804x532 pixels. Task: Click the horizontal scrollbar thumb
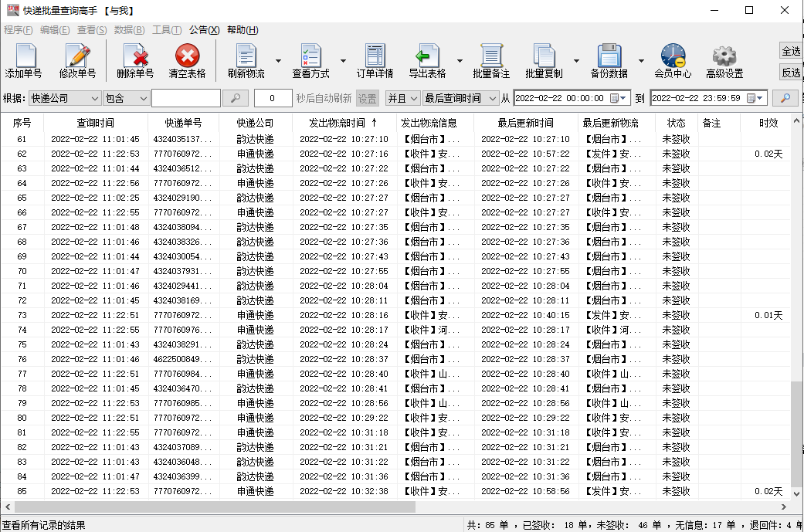215,507
